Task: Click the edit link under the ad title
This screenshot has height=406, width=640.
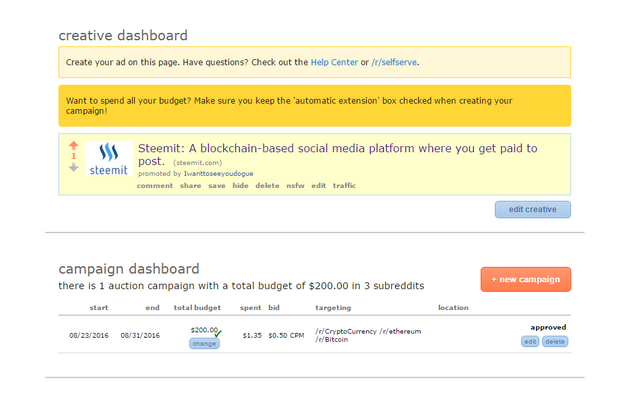Action: pyautogui.click(x=318, y=186)
